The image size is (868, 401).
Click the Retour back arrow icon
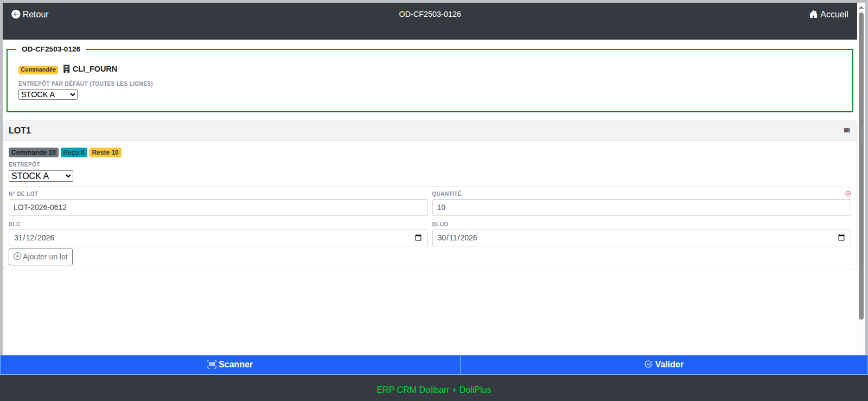point(16,14)
